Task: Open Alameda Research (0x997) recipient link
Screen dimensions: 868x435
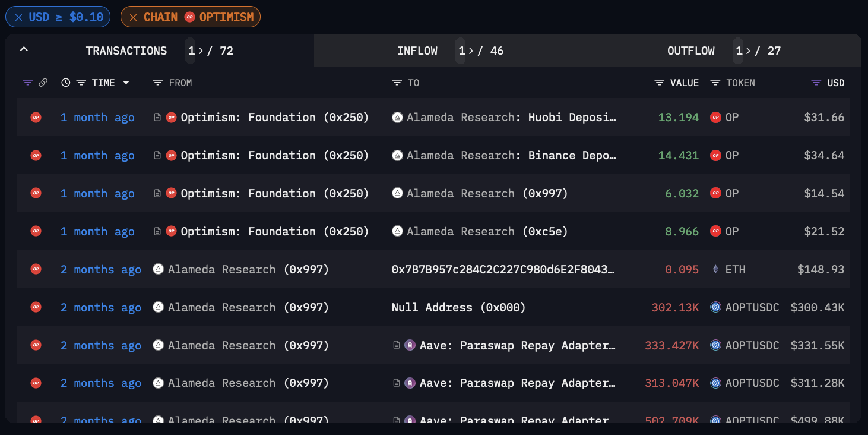Action: pos(487,194)
